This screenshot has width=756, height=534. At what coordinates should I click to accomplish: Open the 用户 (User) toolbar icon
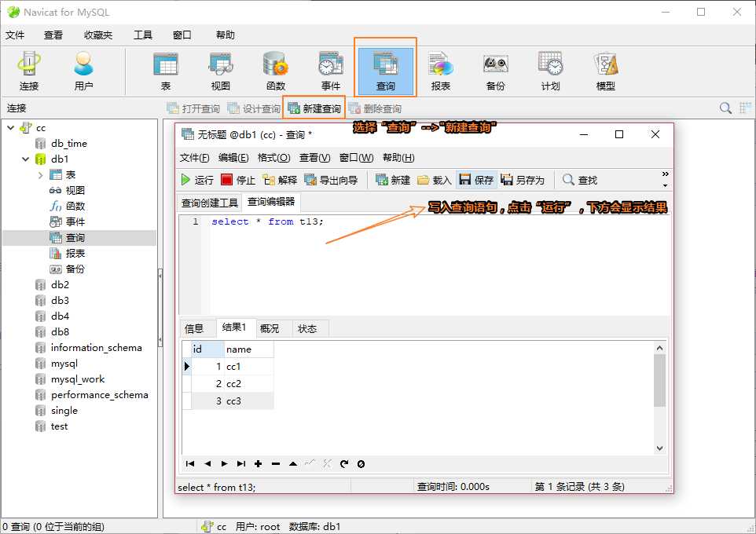point(84,71)
